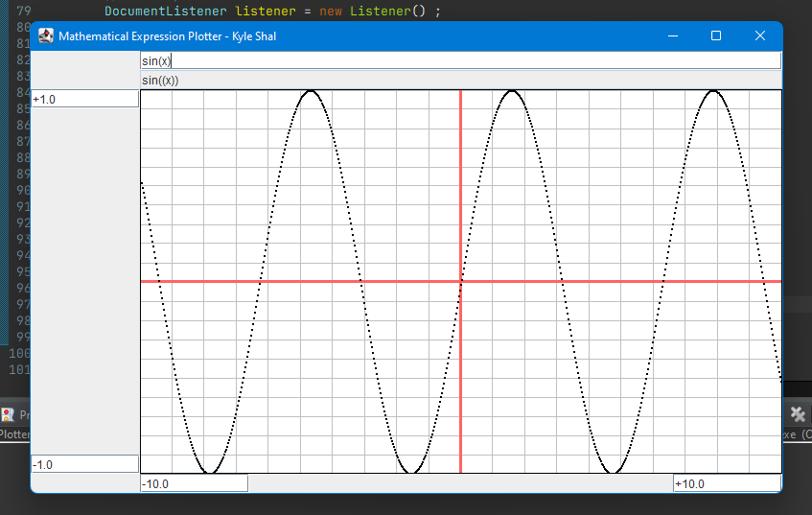Click line number 79 in editor gutter

point(23,12)
